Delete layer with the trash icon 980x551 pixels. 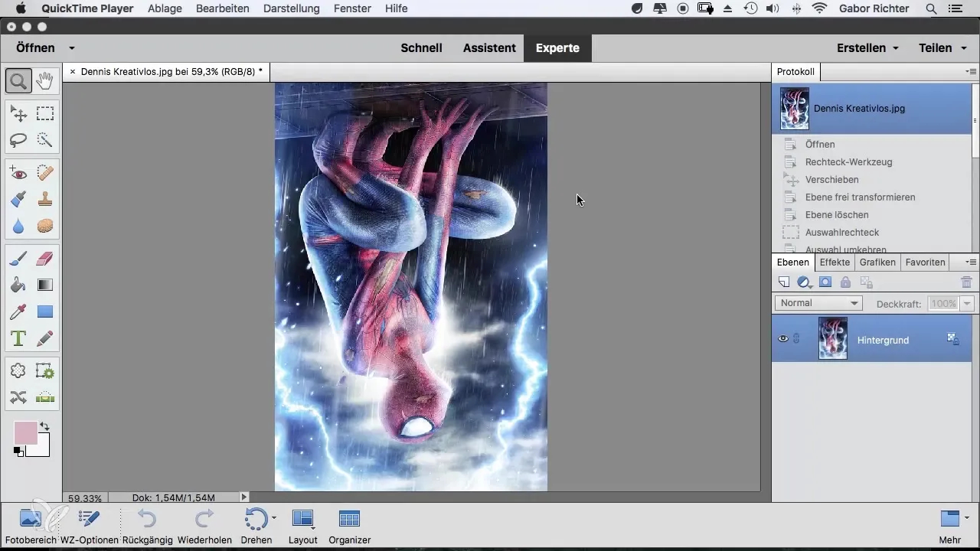point(966,282)
